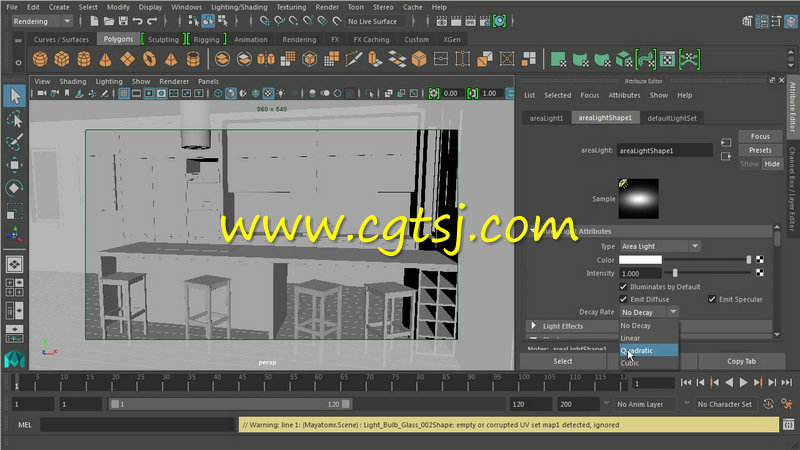Click the Maya logo at bottom of toolbox

click(14, 359)
